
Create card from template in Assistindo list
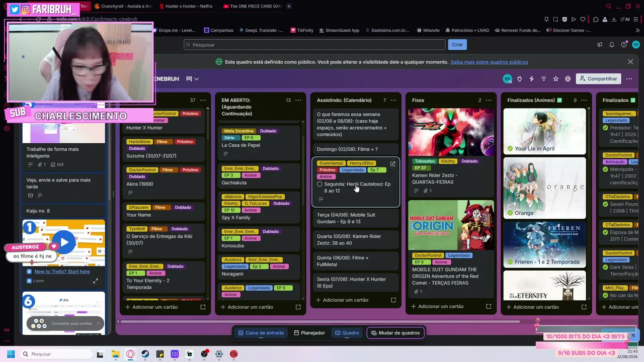[x=393, y=300]
